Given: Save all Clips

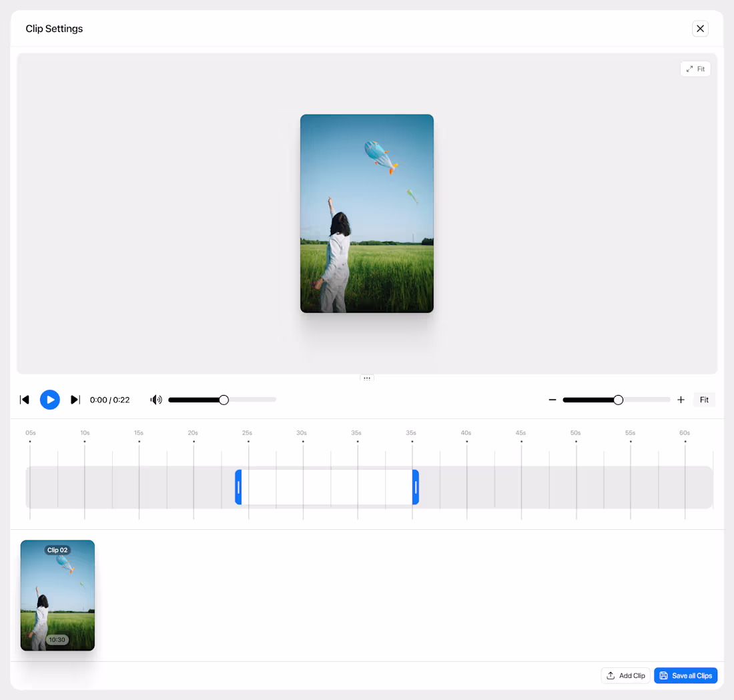Looking at the screenshot, I should [685, 675].
